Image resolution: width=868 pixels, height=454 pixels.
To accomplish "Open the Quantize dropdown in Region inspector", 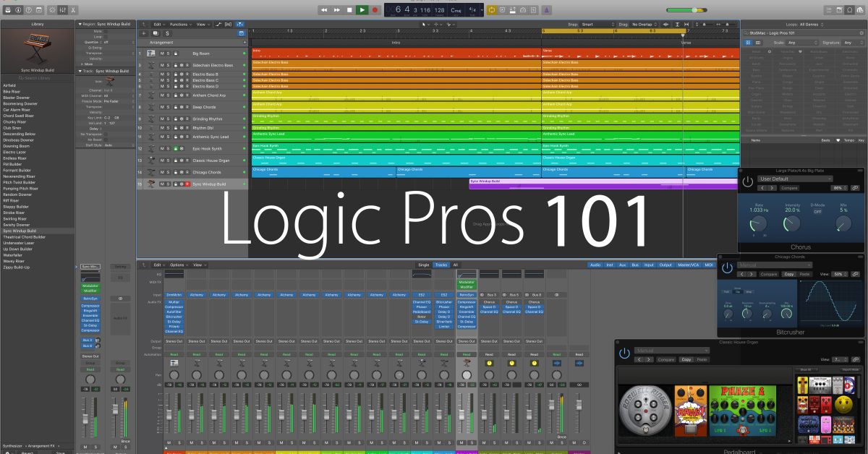I will coord(118,42).
